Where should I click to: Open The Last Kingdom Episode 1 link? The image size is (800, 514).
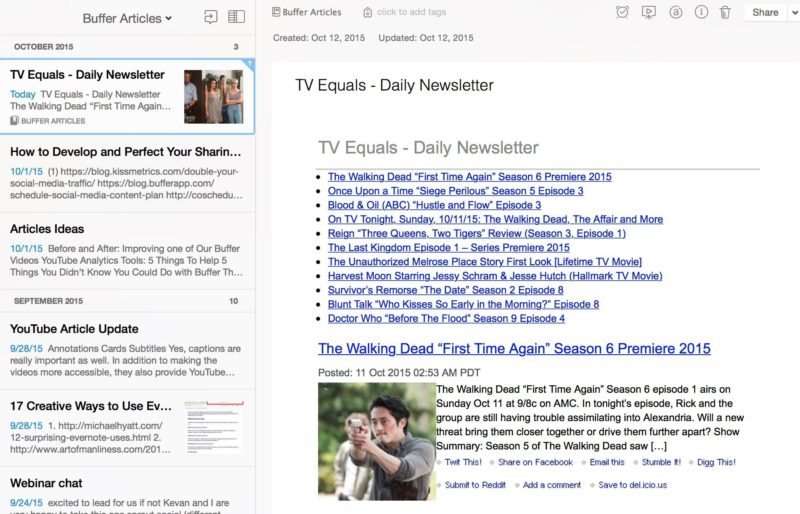pyautogui.click(x=448, y=248)
